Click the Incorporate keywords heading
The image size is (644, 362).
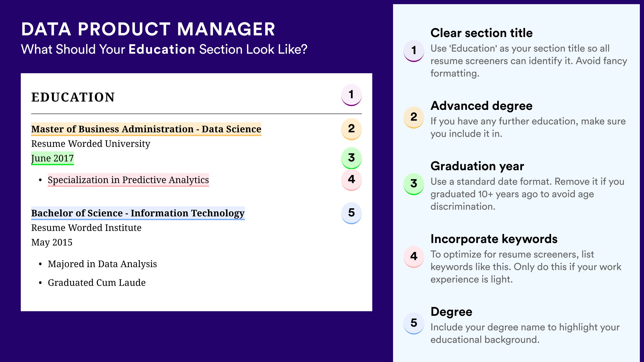point(494,239)
